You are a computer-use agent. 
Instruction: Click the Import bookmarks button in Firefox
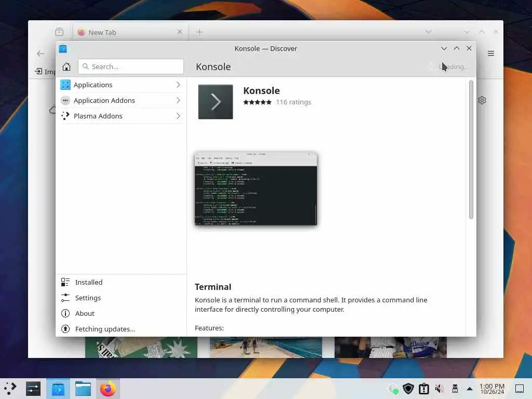[45, 71]
